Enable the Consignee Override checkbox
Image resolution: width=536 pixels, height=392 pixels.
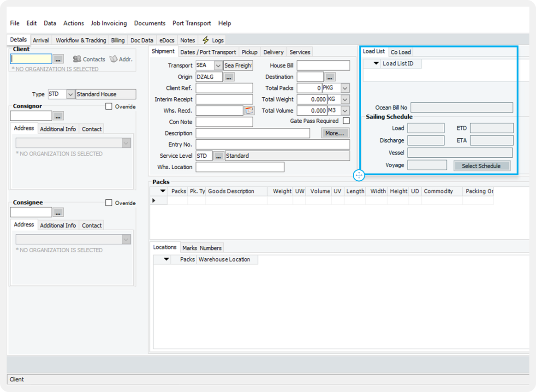point(109,203)
